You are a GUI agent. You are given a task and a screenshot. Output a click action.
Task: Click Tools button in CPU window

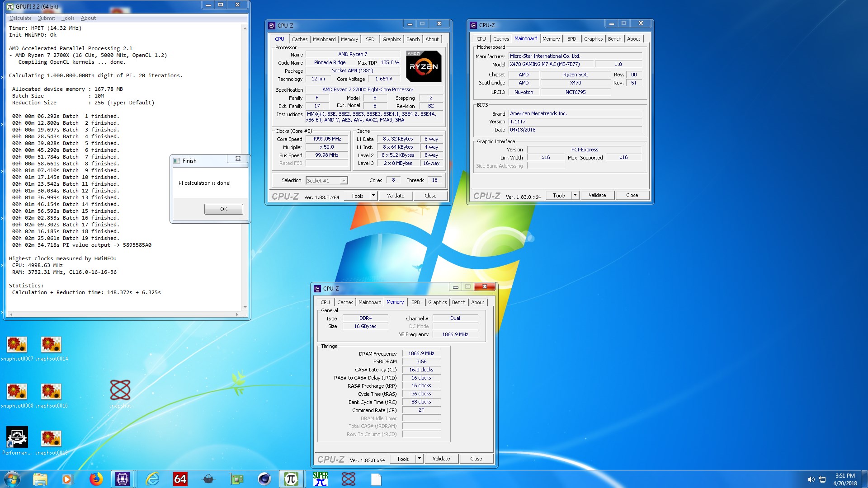tap(357, 196)
